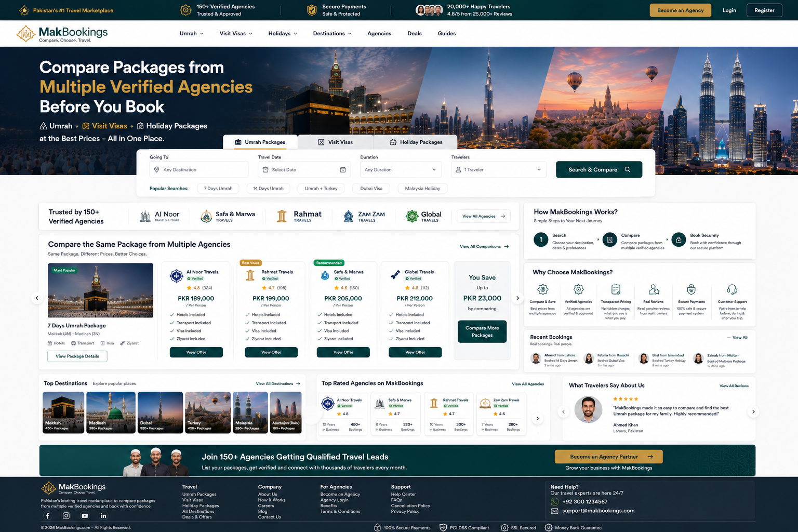Screen dimensions: 798x532
Task: Click the Login link
Action: (x=729, y=10)
